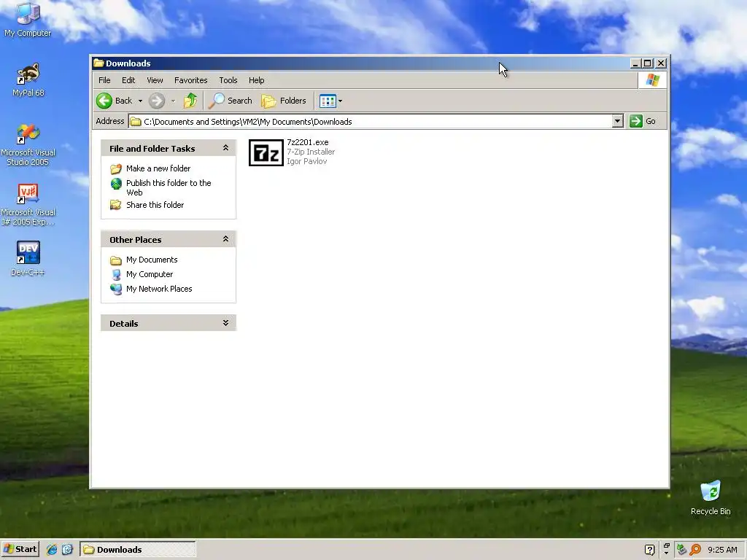Click Share this folder link

coord(155,205)
